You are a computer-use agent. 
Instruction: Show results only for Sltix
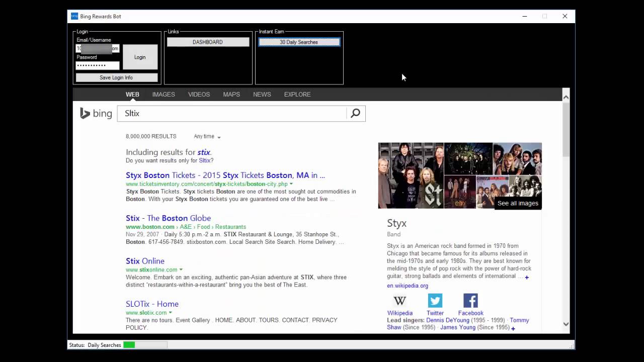[x=205, y=160]
